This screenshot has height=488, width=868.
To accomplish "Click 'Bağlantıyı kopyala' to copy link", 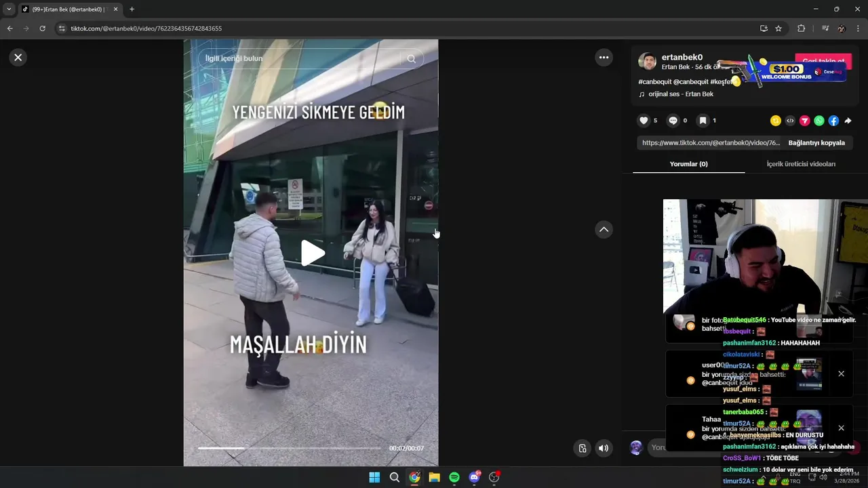I will pos(816,143).
